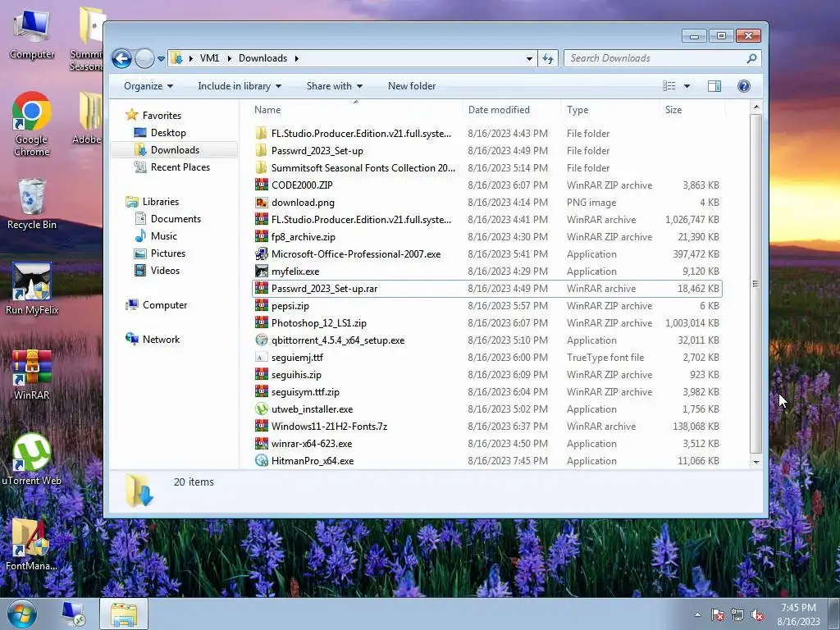Select seguiemj.ttf font file icon
Screen dimensions: 840x630
pyautogui.click(x=261, y=358)
